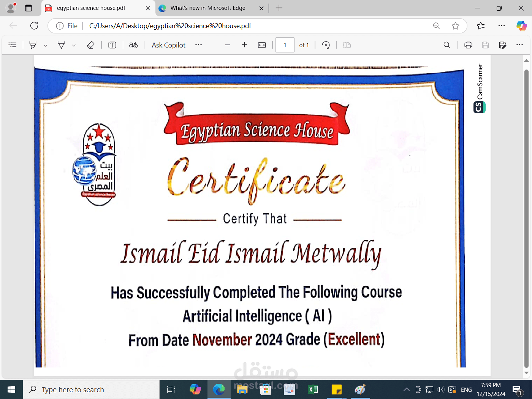Open the Translate tool

tap(133, 45)
